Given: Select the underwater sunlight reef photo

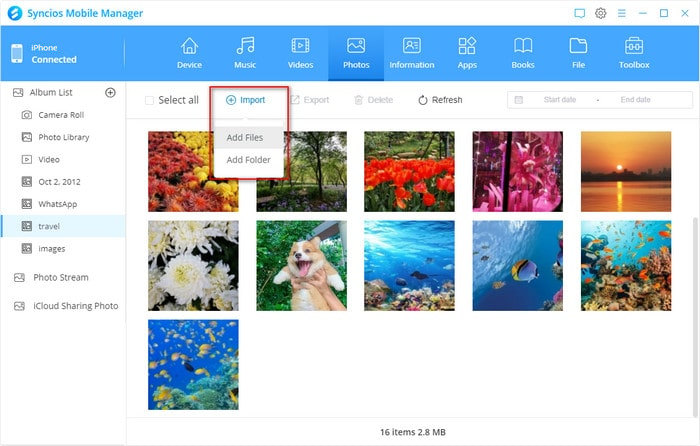Looking at the screenshot, I should point(409,266).
